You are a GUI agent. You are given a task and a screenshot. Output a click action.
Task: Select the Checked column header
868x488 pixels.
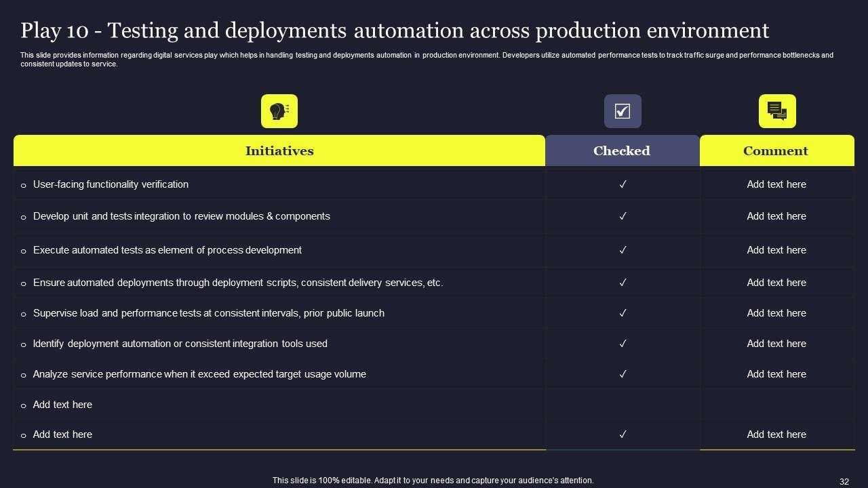[622, 150]
